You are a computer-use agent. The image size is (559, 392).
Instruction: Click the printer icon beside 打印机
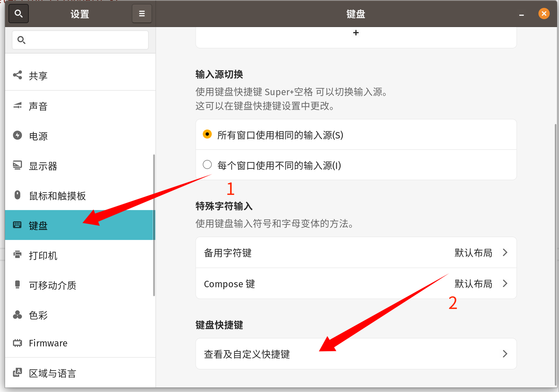[17, 255]
